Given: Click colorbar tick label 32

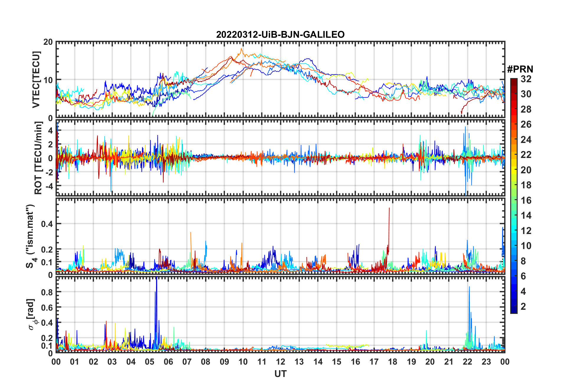Looking at the screenshot, I should [x=526, y=79].
